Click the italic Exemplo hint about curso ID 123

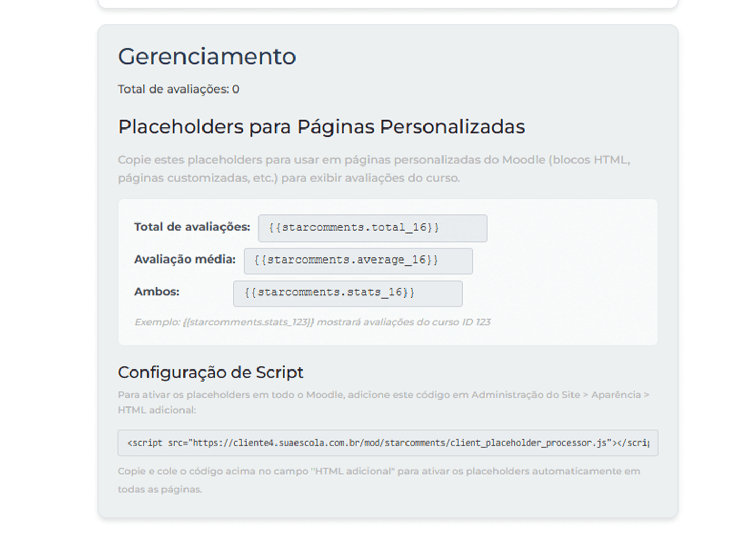[x=312, y=322]
